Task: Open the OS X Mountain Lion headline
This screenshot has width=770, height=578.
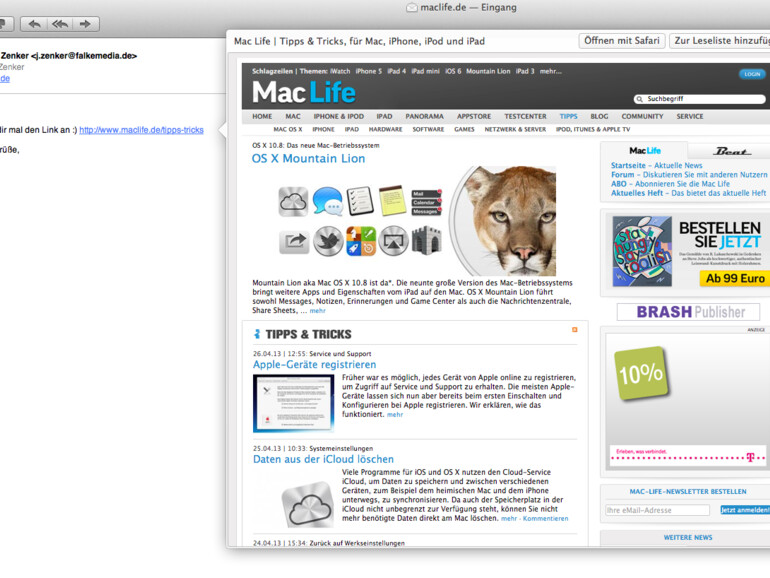Action: coord(308,159)
